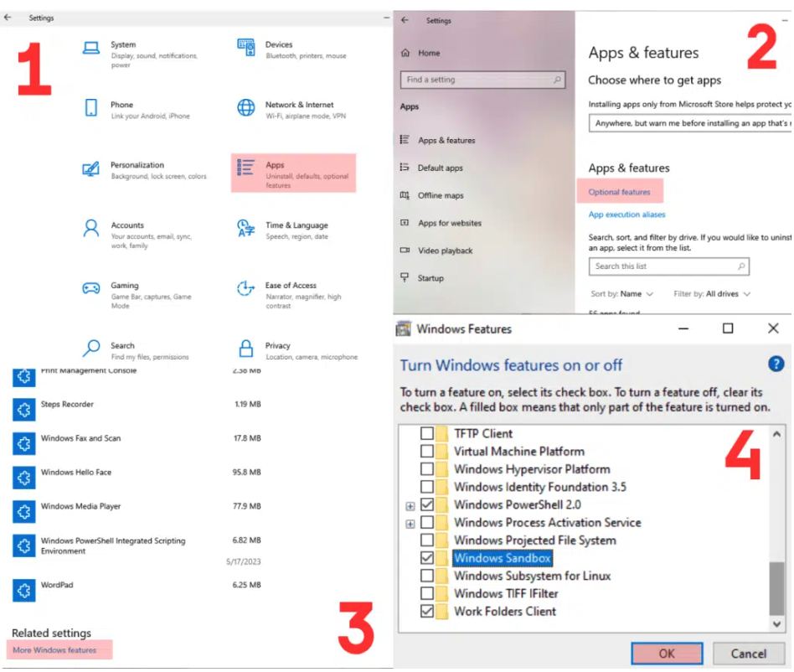Click the magnifier icon in Find a setting
This screenshot has height=672, width=794.
pyautogui.click(x=557, y=80)
